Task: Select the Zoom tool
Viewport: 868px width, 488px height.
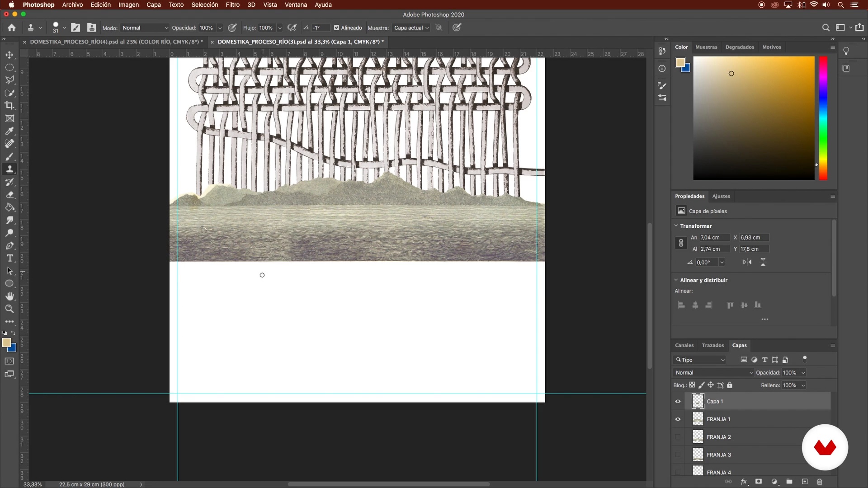Action: [9, 309]
